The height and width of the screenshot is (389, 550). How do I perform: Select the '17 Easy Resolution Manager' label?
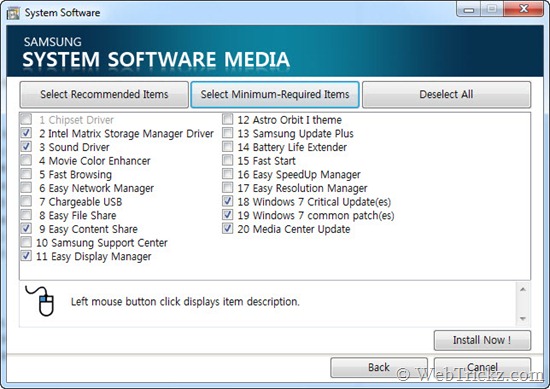pyautogui.click(x=302, y=188)
